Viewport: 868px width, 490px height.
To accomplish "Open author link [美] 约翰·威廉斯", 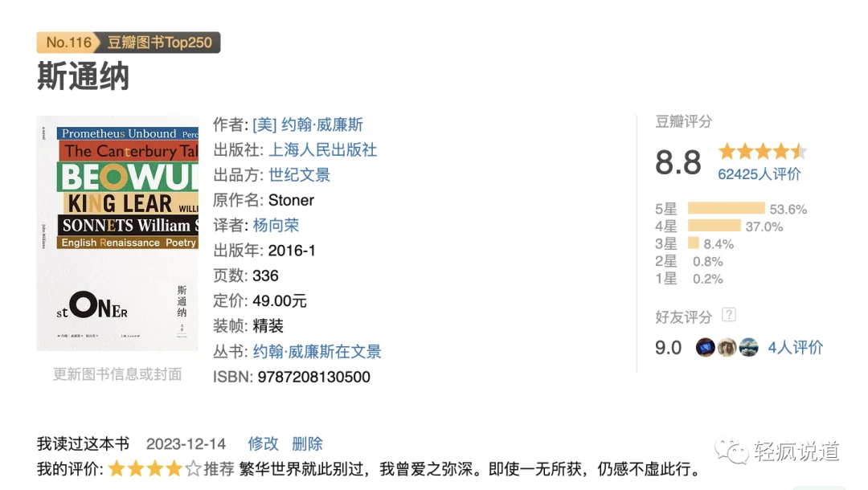I will pyautogui.click(x=308, y=125).
